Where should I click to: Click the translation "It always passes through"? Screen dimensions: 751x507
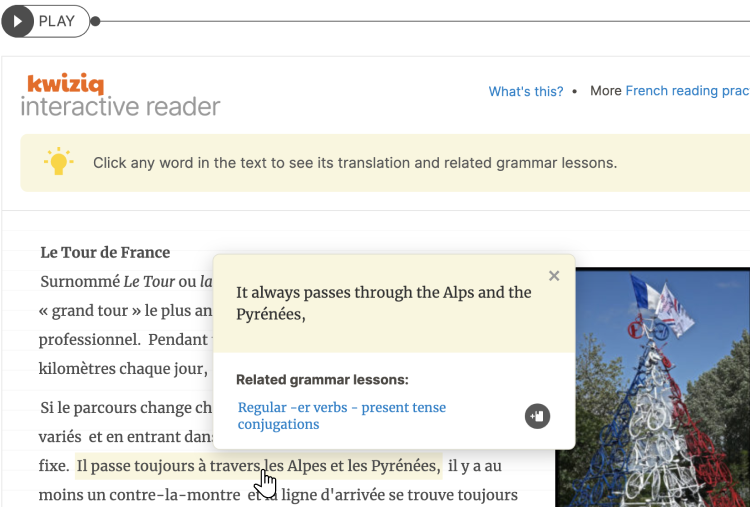coord(384,303)
